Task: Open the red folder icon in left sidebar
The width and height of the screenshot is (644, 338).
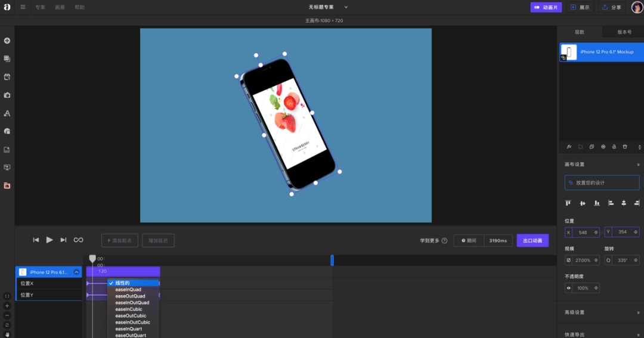Action: tap(7, 185)
